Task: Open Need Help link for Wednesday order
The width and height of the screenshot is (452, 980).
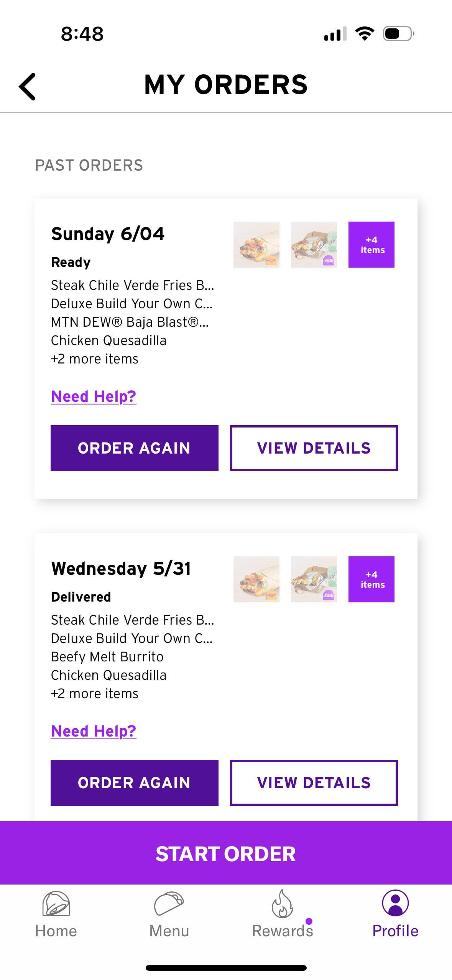Action: pos(94,731)
